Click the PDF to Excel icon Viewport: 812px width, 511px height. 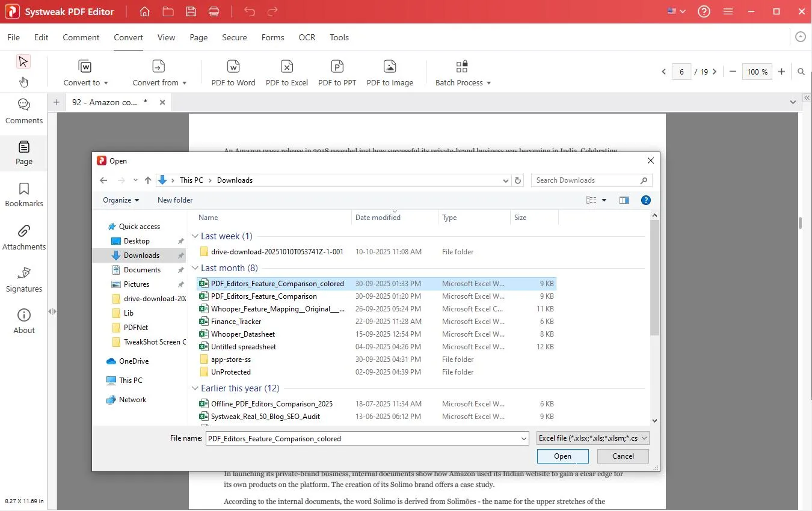pyautogui.click(x=287, y=67)
